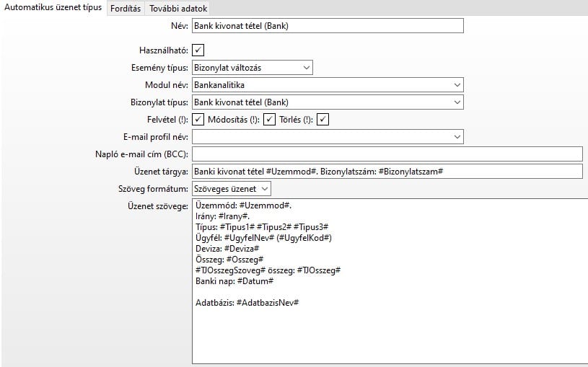Toggle the Használható checkbox
The height and width of the screenshot is (367, 588).
point(198,50)
